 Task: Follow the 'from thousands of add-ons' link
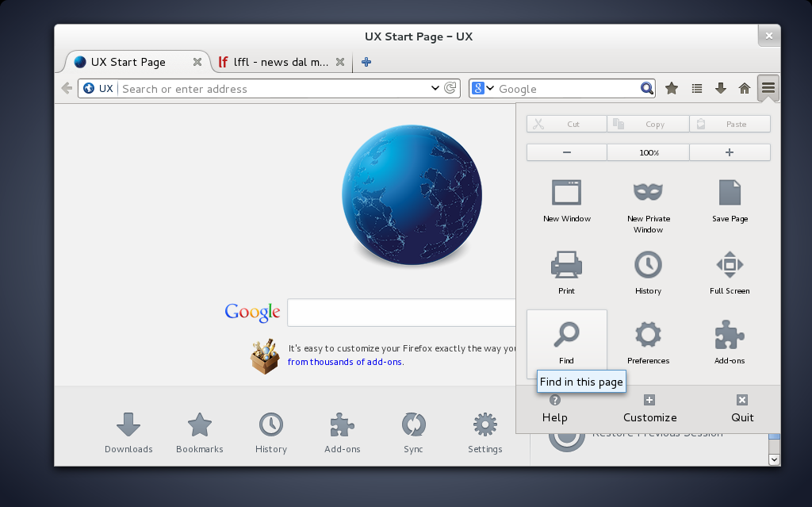point(345,362)
